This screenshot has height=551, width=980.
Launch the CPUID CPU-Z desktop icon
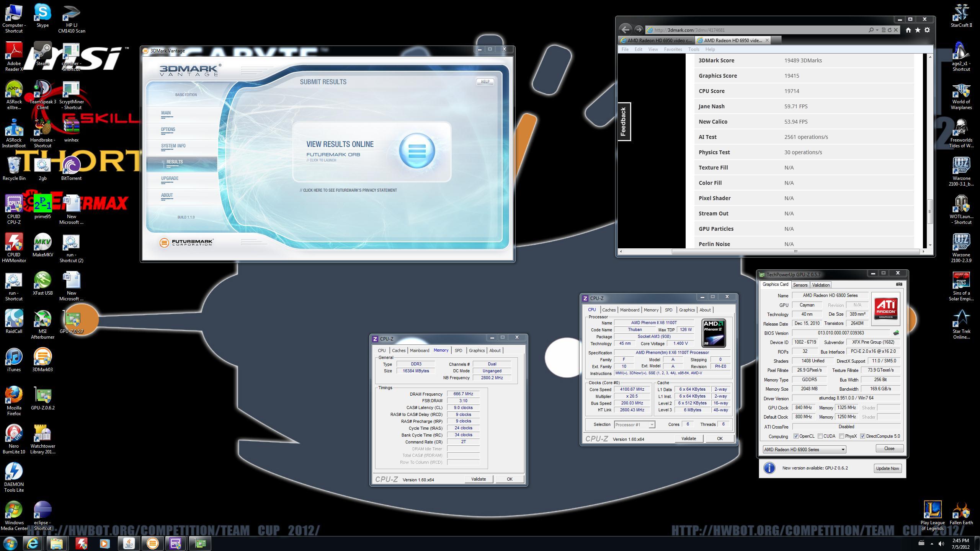tap(14, 209)
